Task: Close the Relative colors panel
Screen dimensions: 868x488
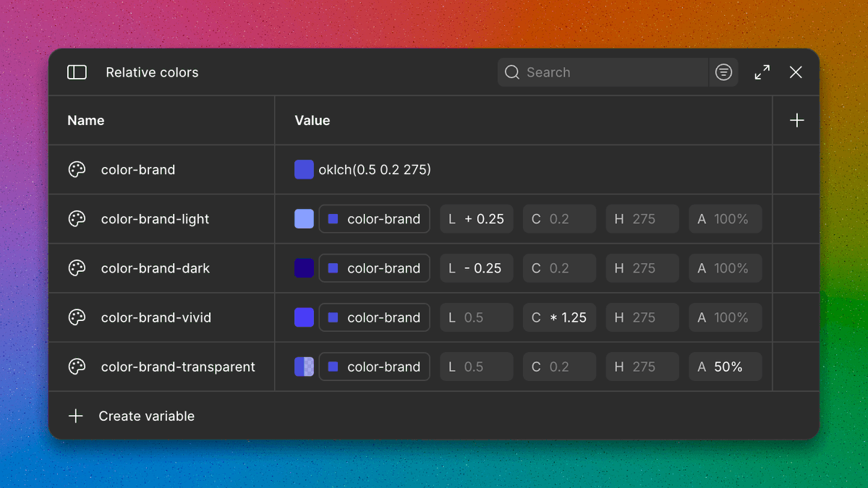Action: (796, 72)
